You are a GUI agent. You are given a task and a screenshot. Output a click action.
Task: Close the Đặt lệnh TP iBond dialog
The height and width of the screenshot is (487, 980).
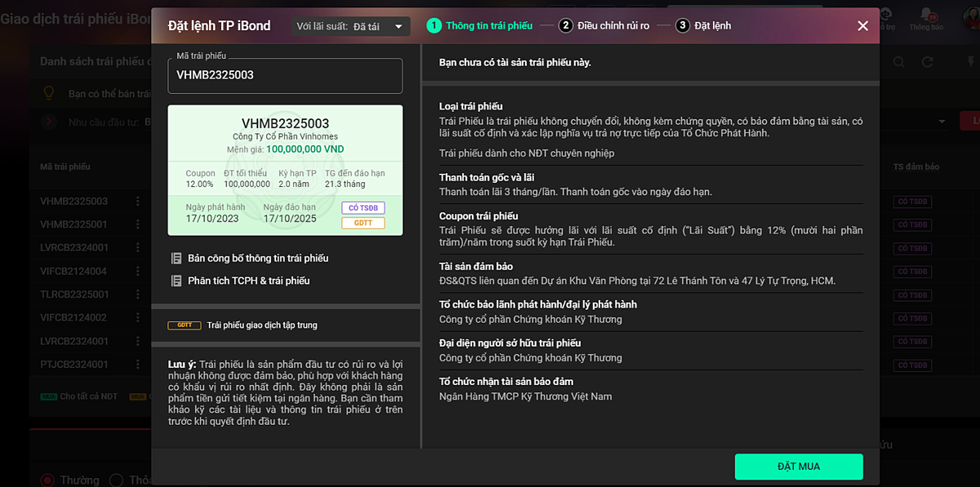coord(862,25)
